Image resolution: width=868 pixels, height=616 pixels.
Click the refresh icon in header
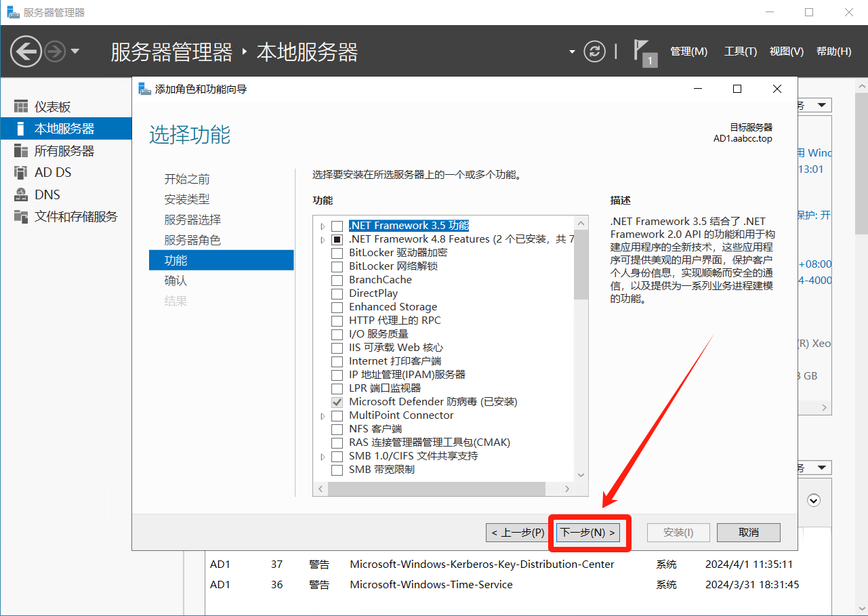click(594, 52)
